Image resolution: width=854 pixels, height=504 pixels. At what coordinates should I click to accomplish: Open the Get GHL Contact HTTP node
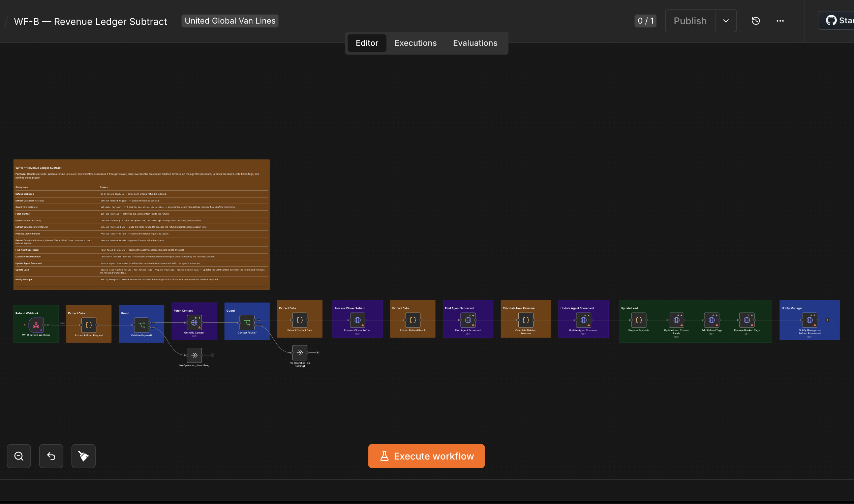(194, 322)
